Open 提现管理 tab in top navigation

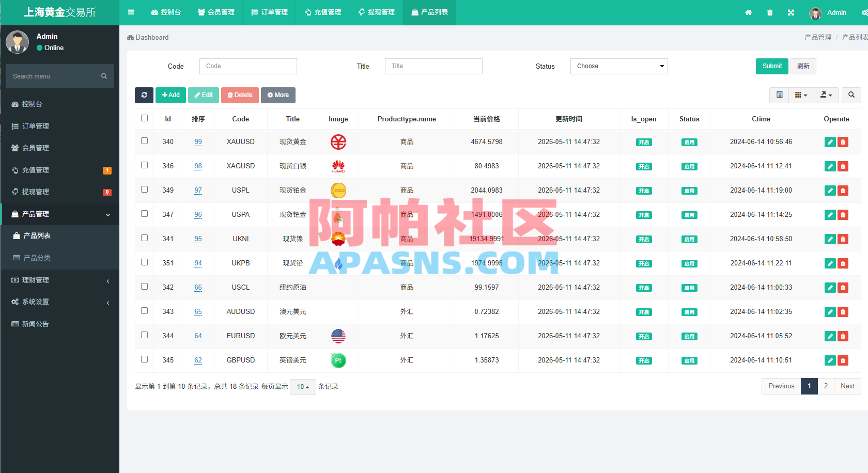376,12
